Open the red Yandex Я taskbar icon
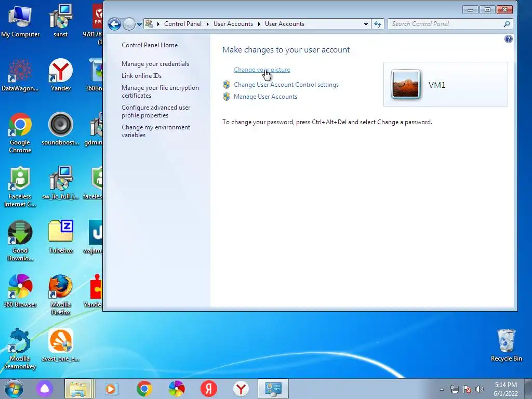This screenshot has height=399, width=532. [x=209, y=389]
